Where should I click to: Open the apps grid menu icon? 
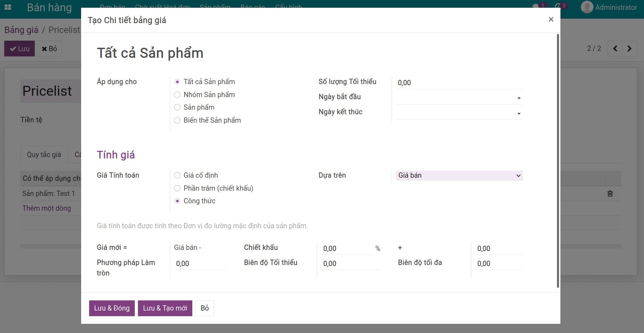pyautogui.click(x=8, y=7)
